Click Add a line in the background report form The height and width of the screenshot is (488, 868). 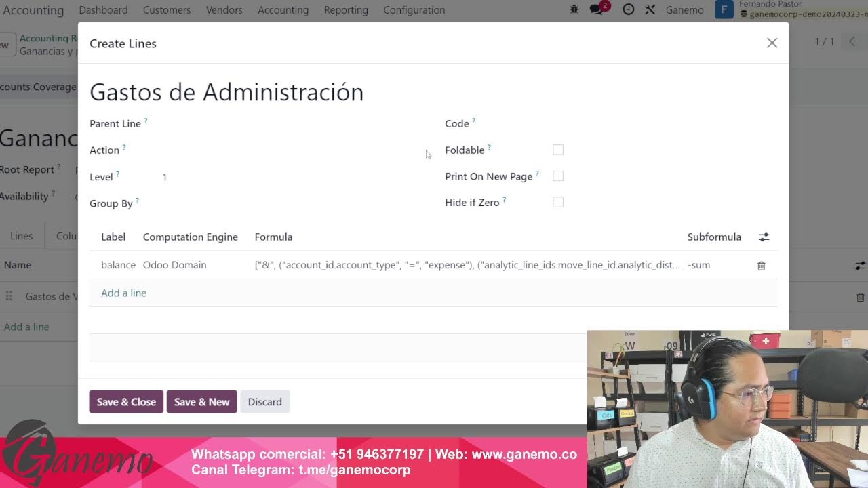[x=26, y=327]
